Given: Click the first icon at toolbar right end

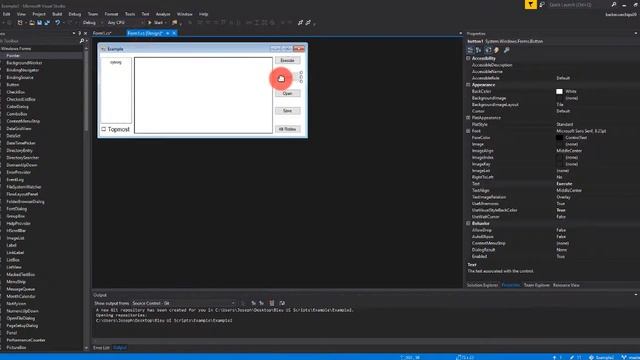Looking at the screenshot, I should (300, 23).
